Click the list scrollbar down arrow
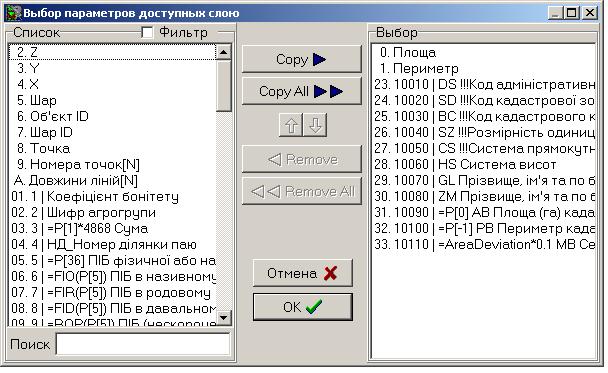608x373 pixels. [x=224, y=318]
